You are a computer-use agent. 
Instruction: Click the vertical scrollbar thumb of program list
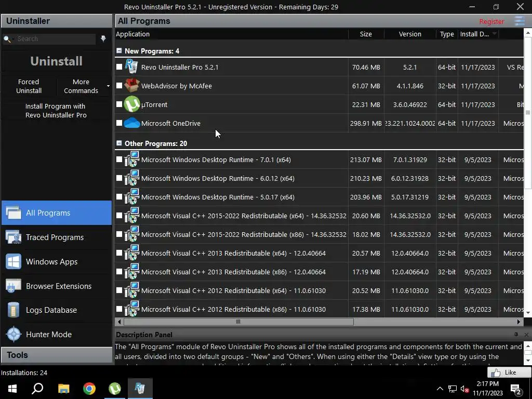tap(528, 112)
